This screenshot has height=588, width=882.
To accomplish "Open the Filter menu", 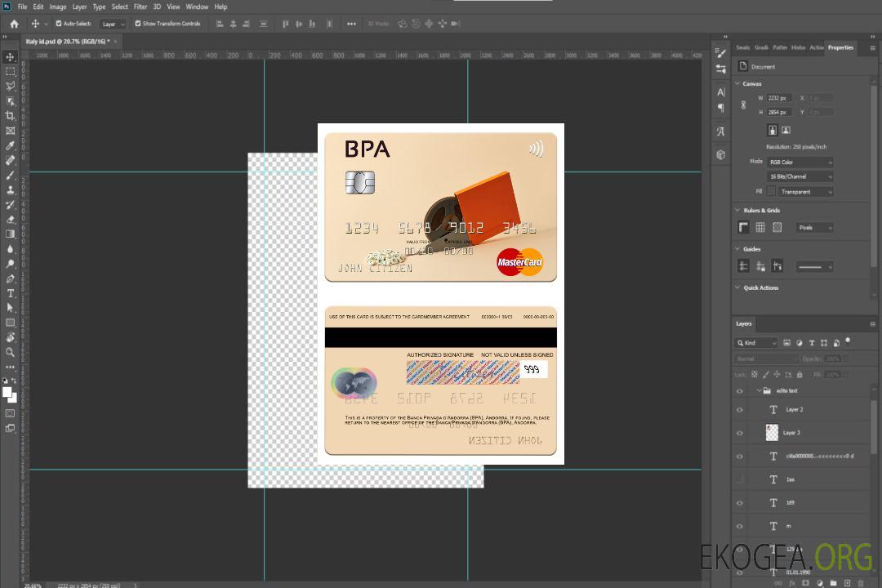I will (x=140, y=7).
